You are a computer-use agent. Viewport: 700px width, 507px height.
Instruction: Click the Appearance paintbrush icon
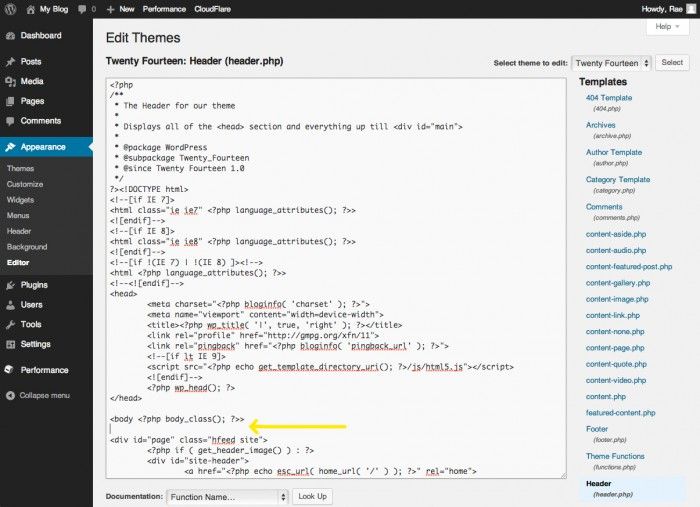[10, 147]
